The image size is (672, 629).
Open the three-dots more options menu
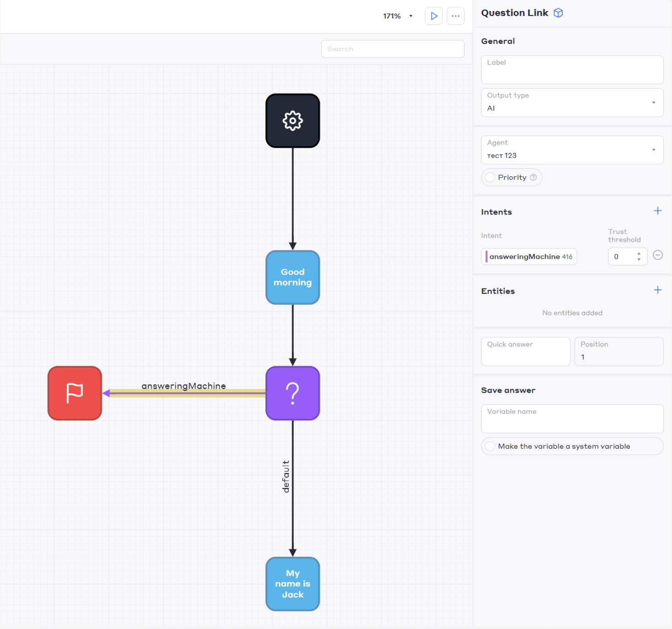click(x=455, y=16)
